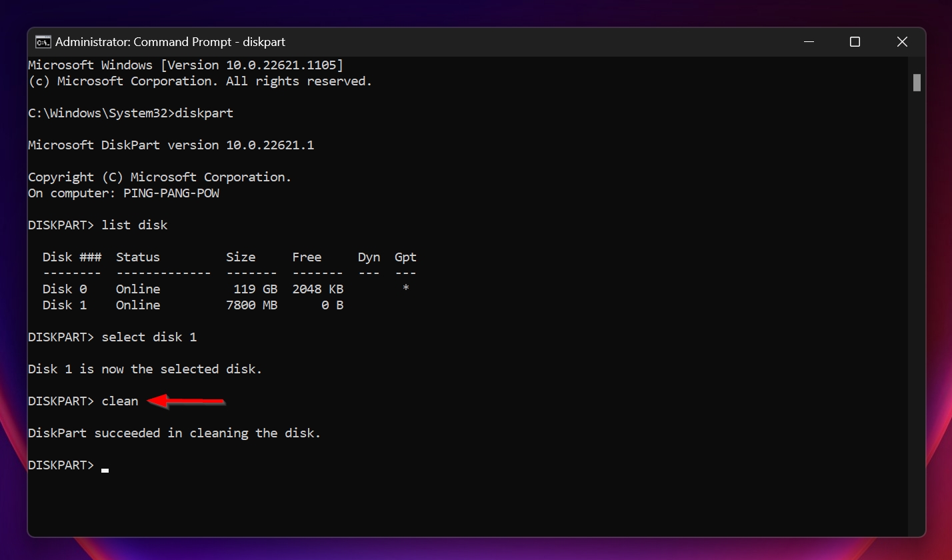Click the line 'Microsoft Windows [Version 10.0.22621.1105]'
The height and width of the screenshot is (560, 952).
pos(186,65)
